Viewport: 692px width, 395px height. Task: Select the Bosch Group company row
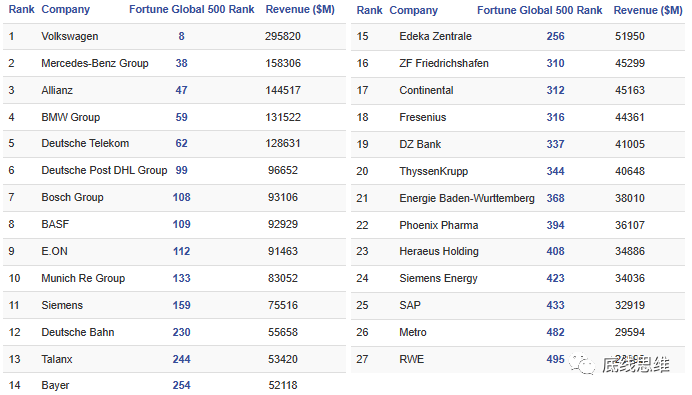coord(174,197)
